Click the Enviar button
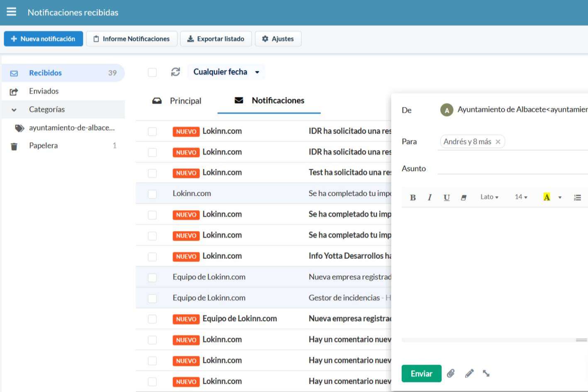 click(421, 373)
